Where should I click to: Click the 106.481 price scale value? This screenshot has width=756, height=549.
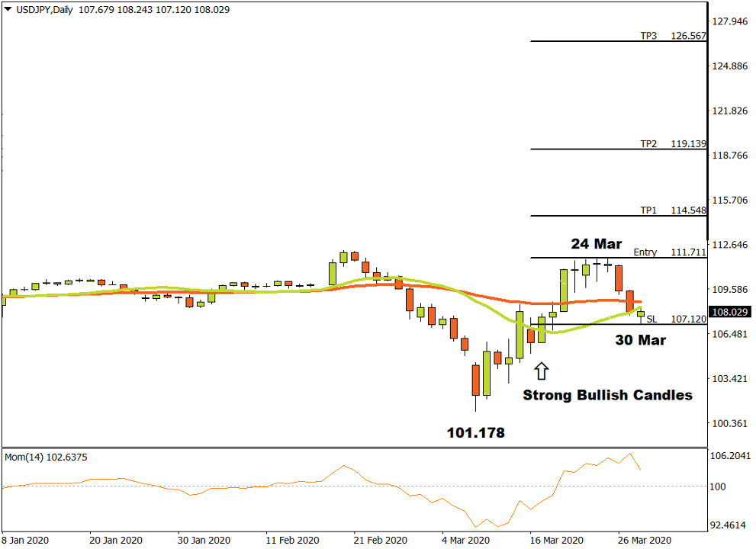pos(730,334)
